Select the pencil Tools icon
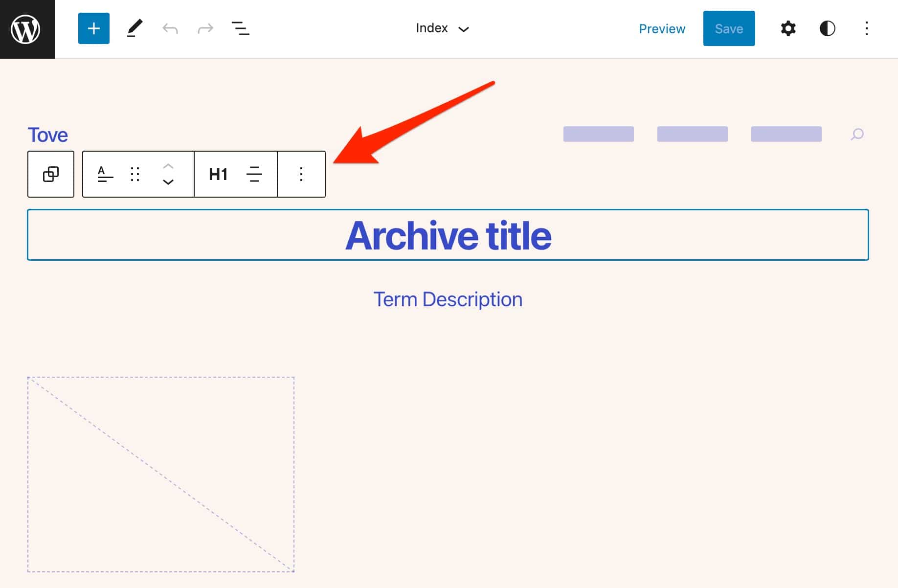 click(x=135, y=28)
